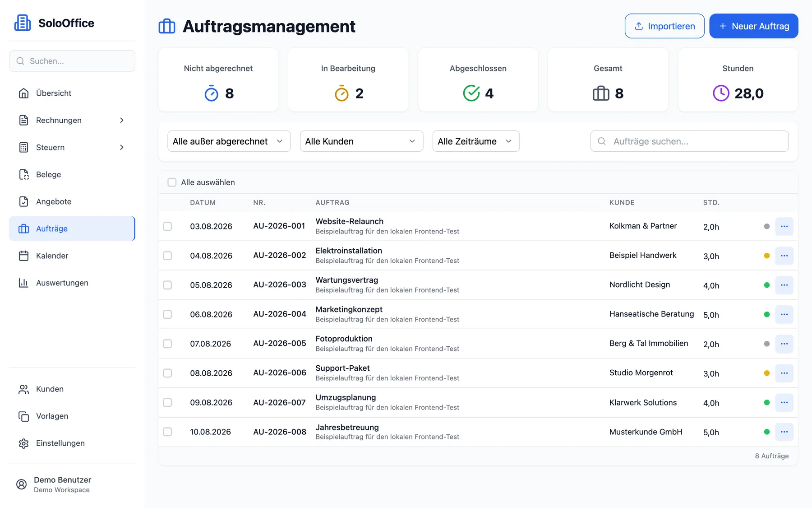Select the Website-Relaunch row checkbox
Image resolution: width=812 pixels, height=508 pixels.
(x=167, y=226)
